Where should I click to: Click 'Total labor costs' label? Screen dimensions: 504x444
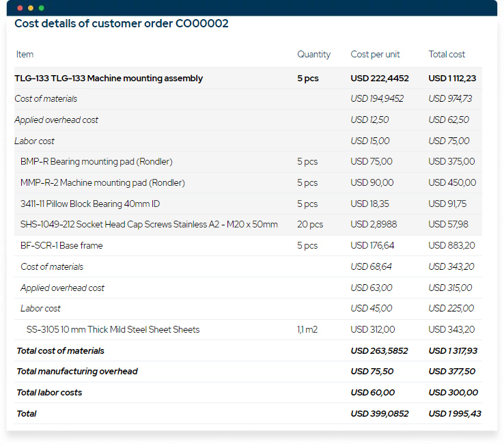click(x=49, y=393)
